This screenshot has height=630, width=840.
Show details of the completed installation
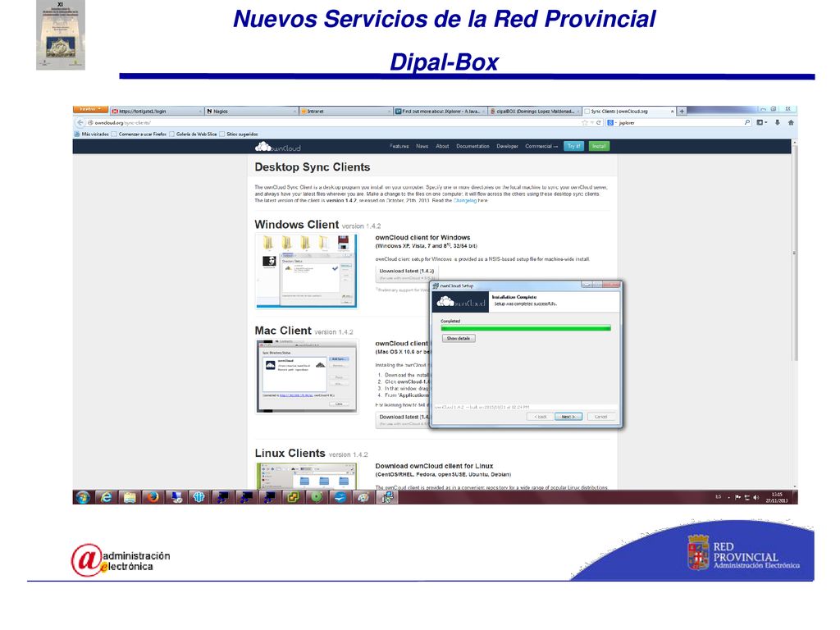(459, 339)
